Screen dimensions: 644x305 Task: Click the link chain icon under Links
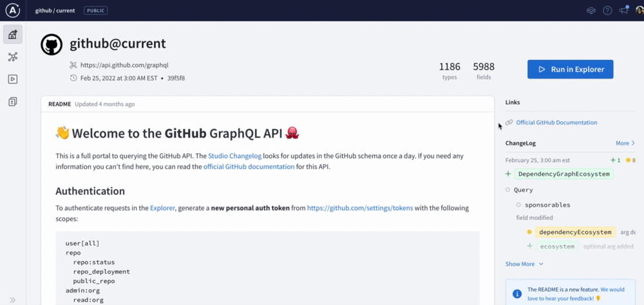tap(509, 122)
